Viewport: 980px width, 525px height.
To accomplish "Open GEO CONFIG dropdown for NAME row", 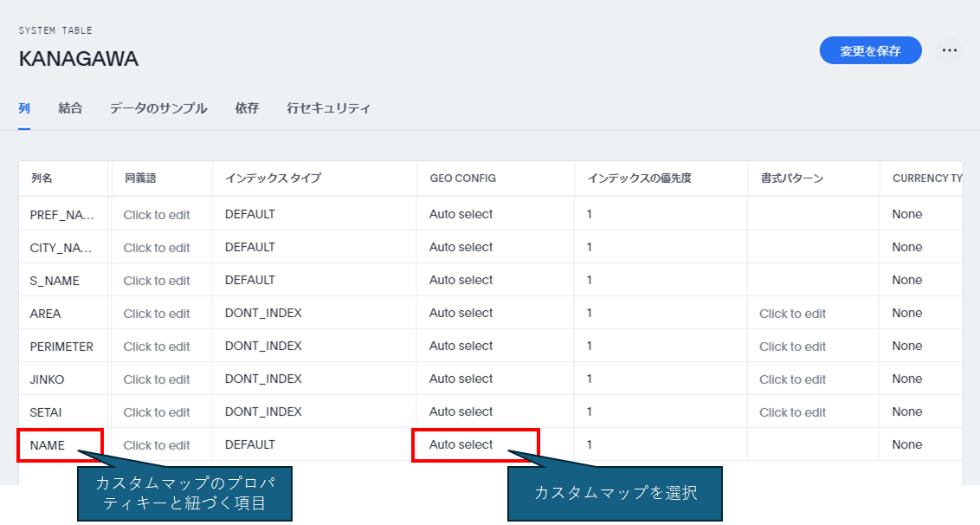I will pyautogui.click(x=461, y=444).
